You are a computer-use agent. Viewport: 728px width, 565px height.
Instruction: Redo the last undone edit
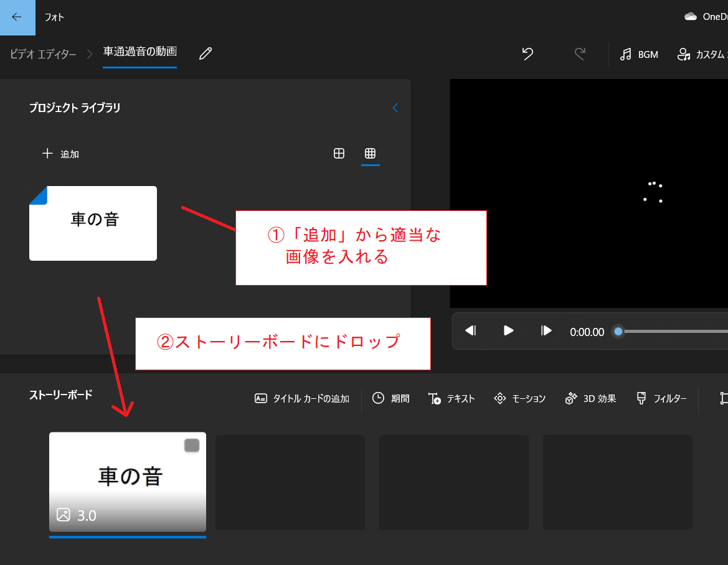pos(580,54)
